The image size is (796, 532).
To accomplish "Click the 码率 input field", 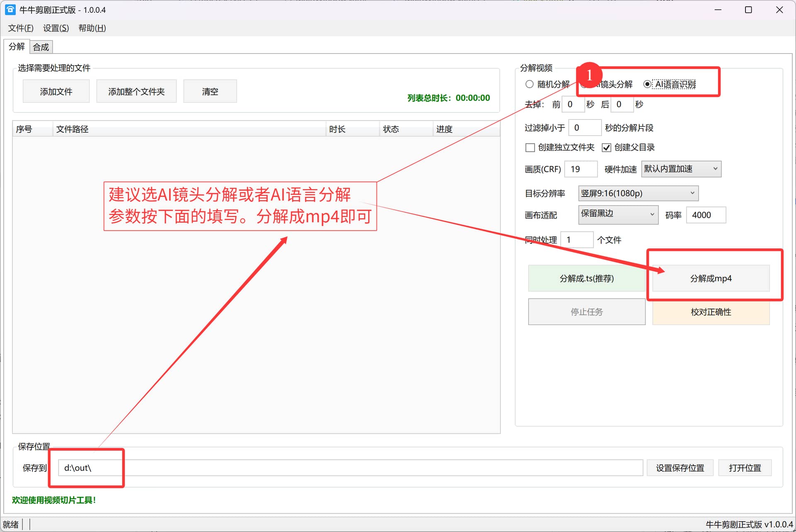I will click(x=706, y=215).
